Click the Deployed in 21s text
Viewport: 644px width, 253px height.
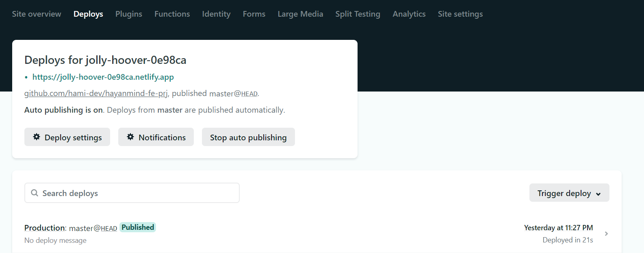point(568,240)
